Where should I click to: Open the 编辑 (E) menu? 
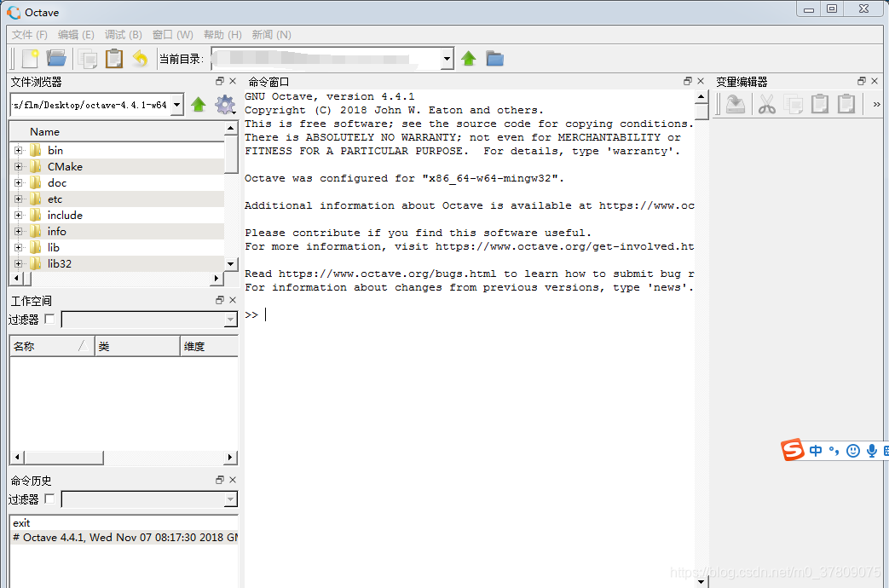click(x=76, y=35)
